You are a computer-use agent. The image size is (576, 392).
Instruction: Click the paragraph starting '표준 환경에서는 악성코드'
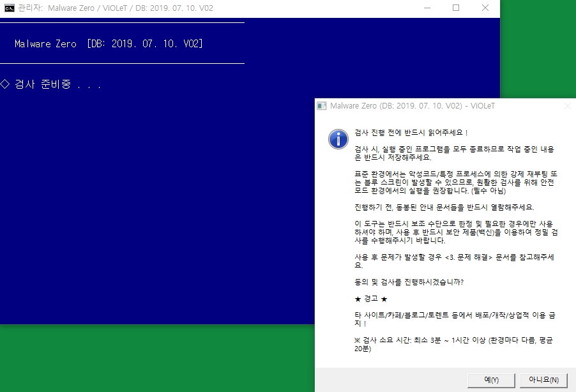tap(456, 182)
